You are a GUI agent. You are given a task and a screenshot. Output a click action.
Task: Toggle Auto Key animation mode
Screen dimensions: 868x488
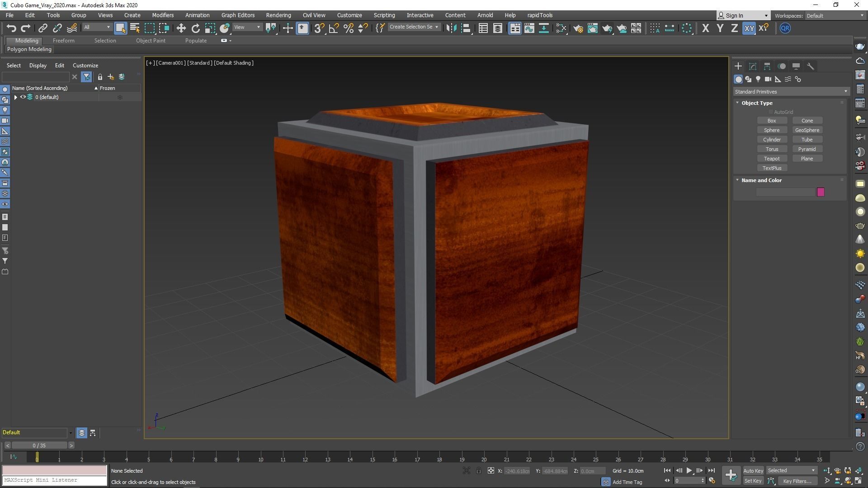tap(753, 471)
